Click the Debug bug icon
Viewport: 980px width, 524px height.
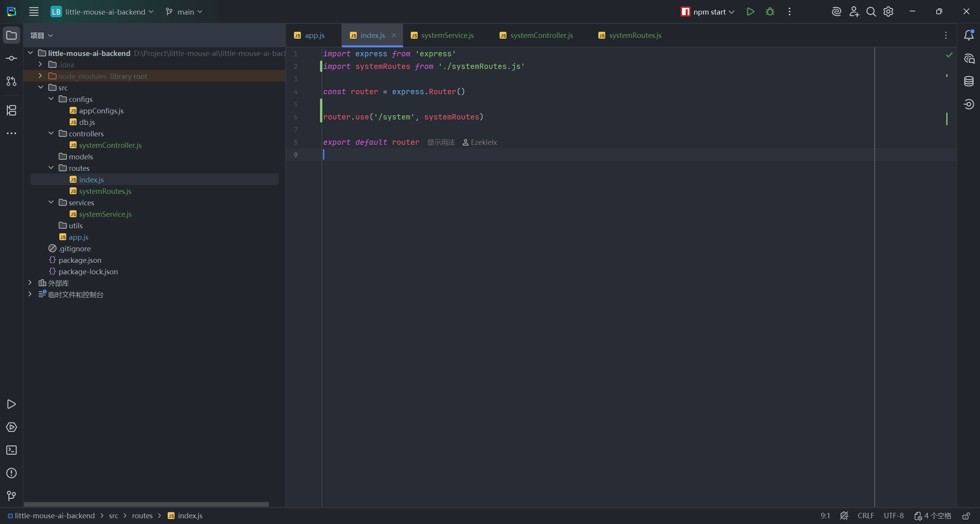click(x=770, y=12)
